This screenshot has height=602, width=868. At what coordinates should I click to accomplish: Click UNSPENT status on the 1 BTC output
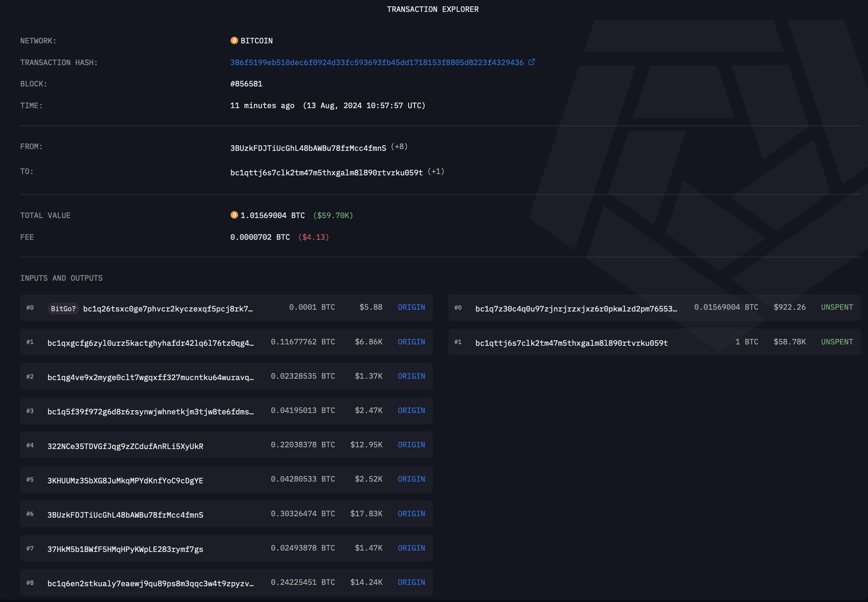coord(837,342)
